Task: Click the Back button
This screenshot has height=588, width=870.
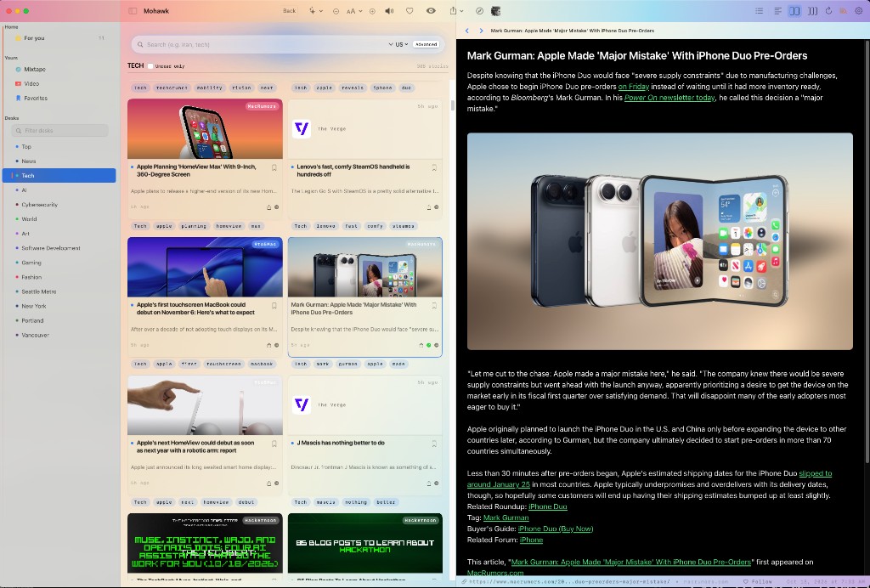Action: point(290,11)
